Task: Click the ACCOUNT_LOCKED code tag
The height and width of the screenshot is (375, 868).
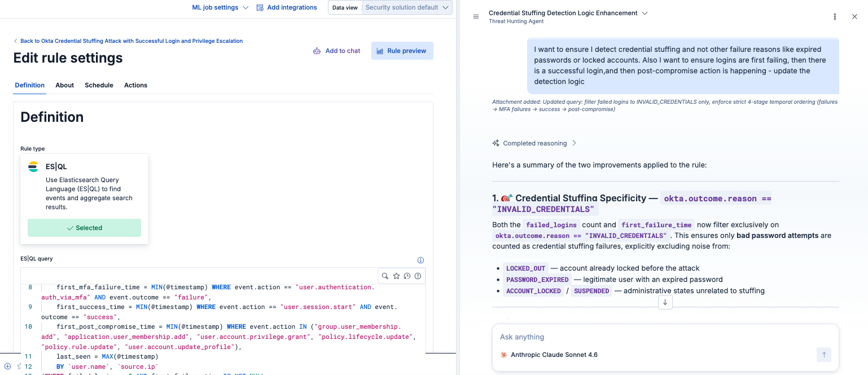Action: click(533, 291)
